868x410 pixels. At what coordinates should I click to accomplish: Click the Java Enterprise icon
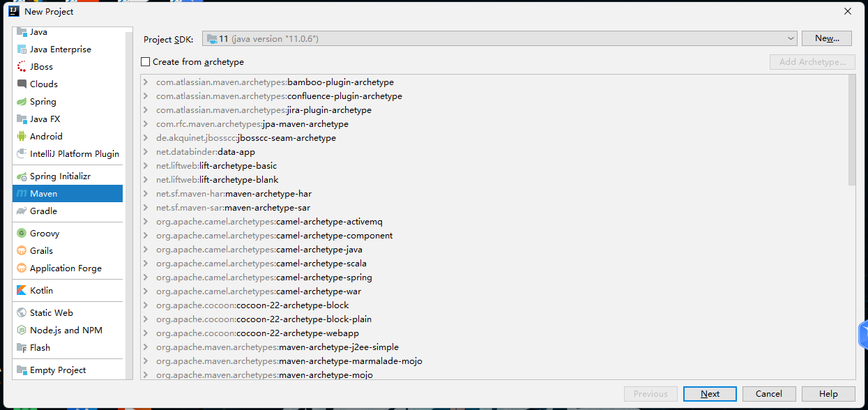pyautogui.click(x=22, y=50)
